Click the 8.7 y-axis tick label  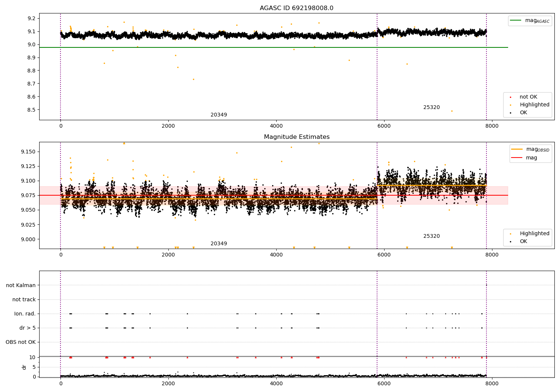(32, 84)
